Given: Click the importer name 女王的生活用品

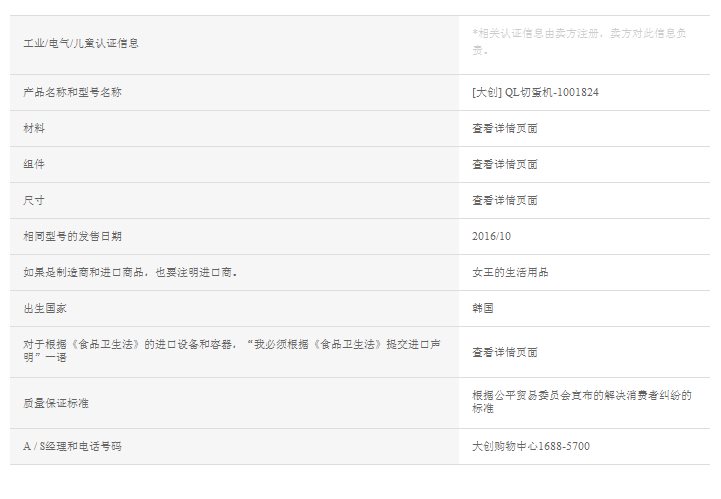Looking at the screenshot, I should tap(510, 272).
